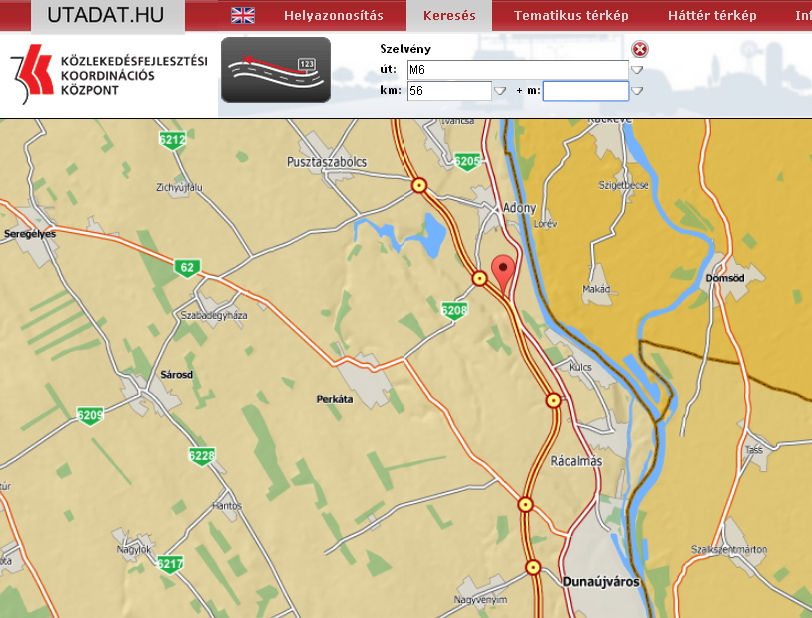Open the km value dropdown
Image resolution: width=812 pixels, height=618 pixels.
click(x=500, y=91)
